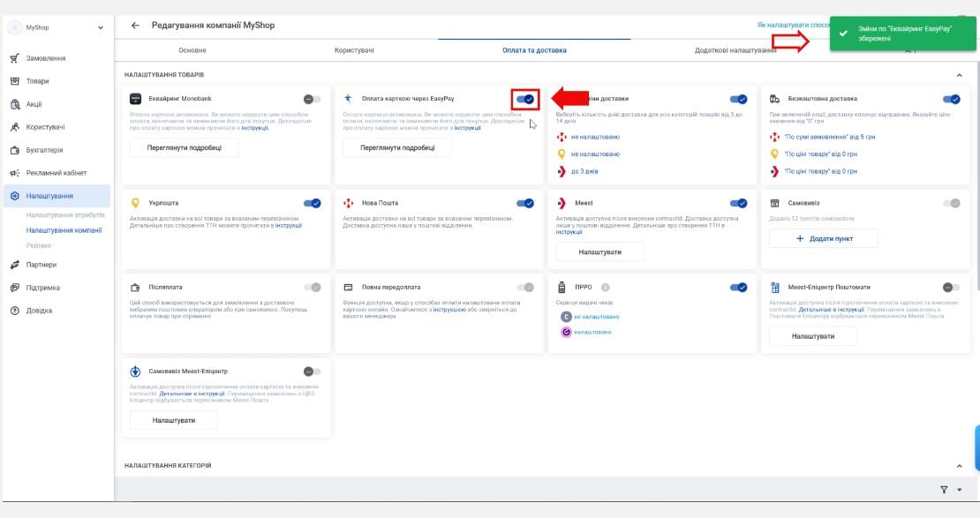
Task: Click the Додати пункт button
Action: coord(824,238)
